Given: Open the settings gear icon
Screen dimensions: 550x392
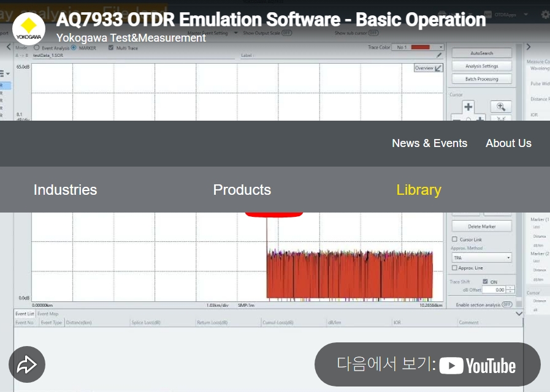Looking at the screenshot, I should tap(546, 15).
